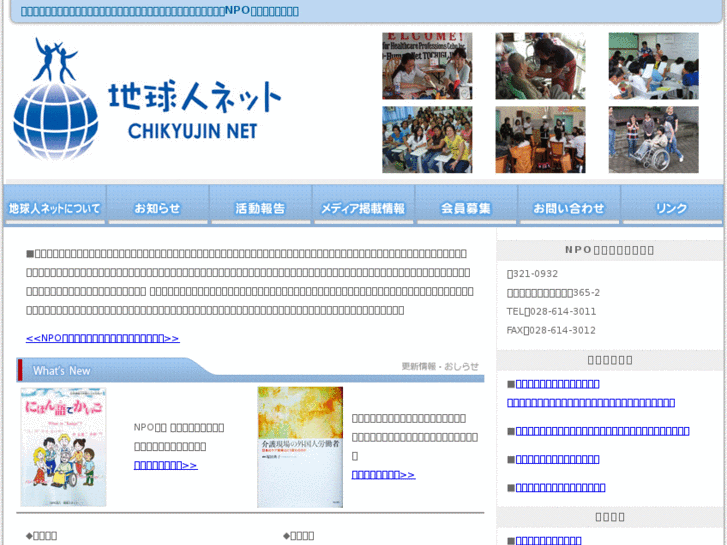Click the 介護現場の外国人労働者 book cover

300,447
